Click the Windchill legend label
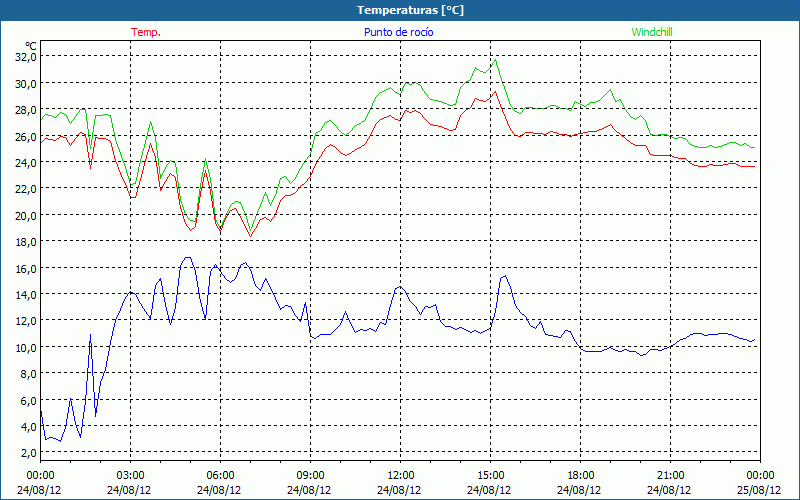Screen dimensions: 800x500 pyautogui.click(x=652, y=32)
